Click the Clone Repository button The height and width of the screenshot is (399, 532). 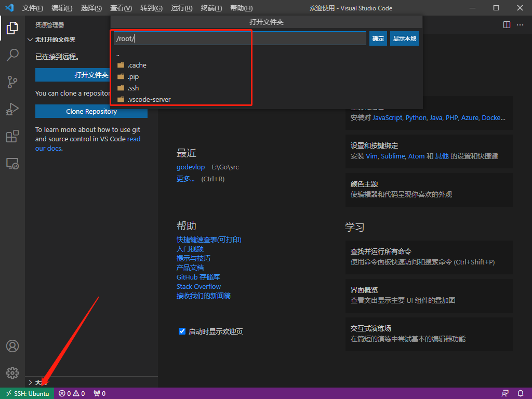click(x=91, y=111)
